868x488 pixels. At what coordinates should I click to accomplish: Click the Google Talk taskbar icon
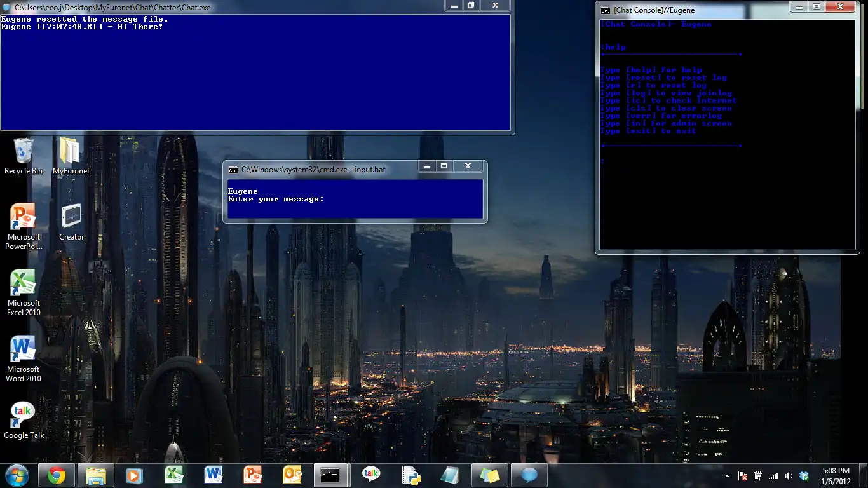pos(371,475)
